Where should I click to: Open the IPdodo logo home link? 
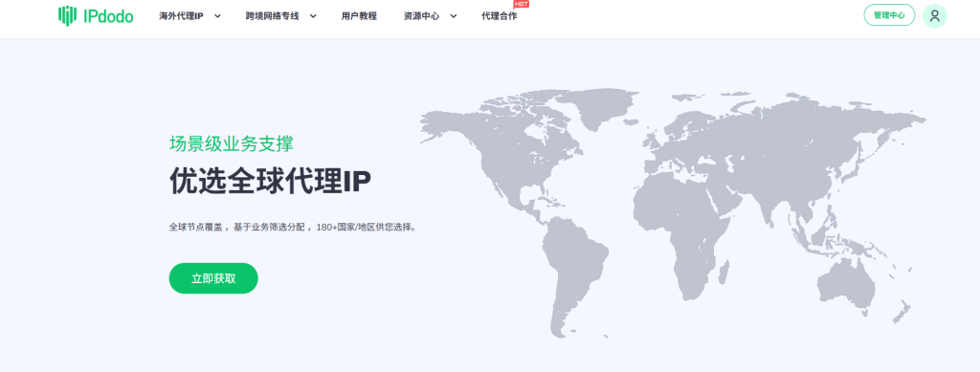coord(96,15)
